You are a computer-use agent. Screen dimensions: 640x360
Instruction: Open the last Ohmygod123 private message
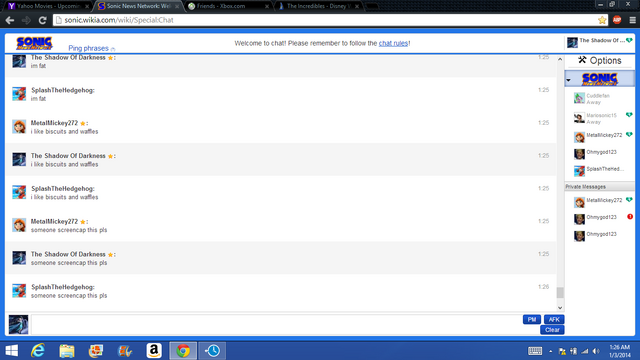click(x=600, y=236)
